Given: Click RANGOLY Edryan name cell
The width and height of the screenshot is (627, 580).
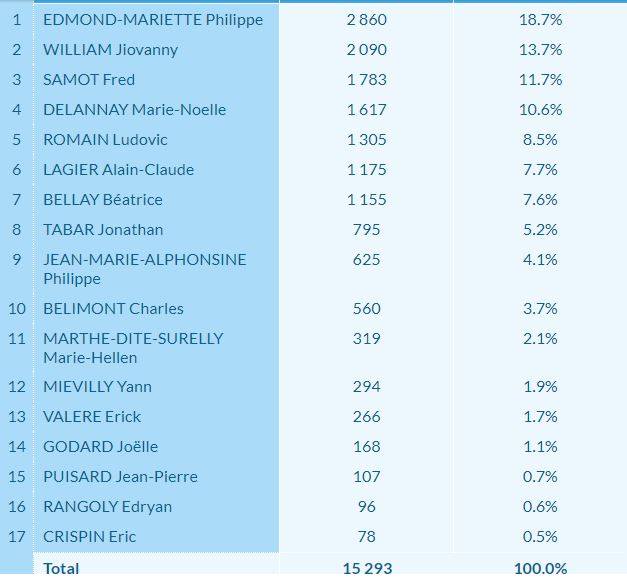Looking at the screenshot, I should [x=108, y=506].
